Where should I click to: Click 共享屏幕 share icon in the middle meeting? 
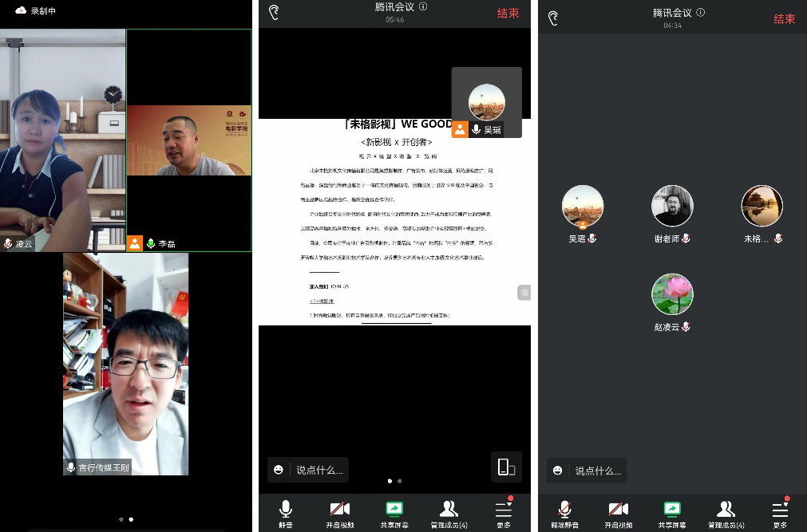coord(394,512)
